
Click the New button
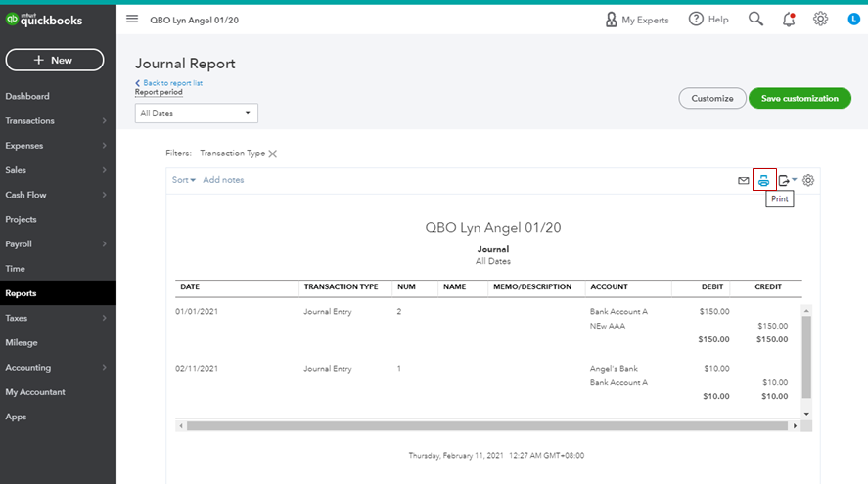click(55, 60)
